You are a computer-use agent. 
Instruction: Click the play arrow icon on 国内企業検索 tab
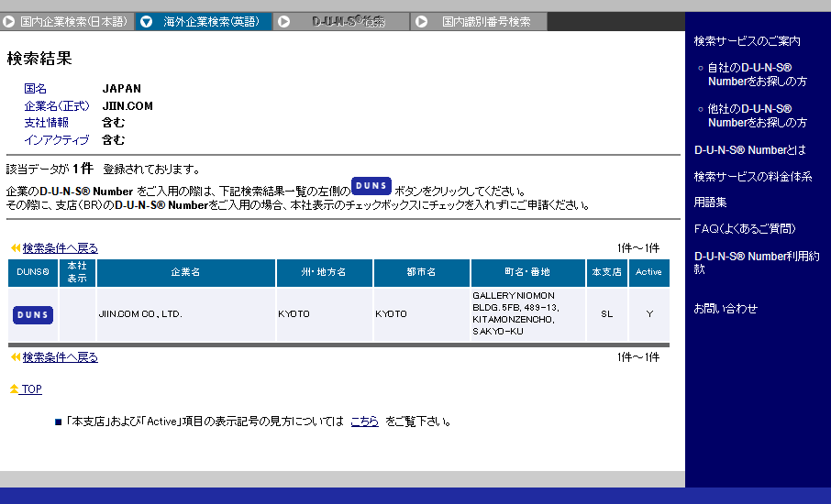8,22
